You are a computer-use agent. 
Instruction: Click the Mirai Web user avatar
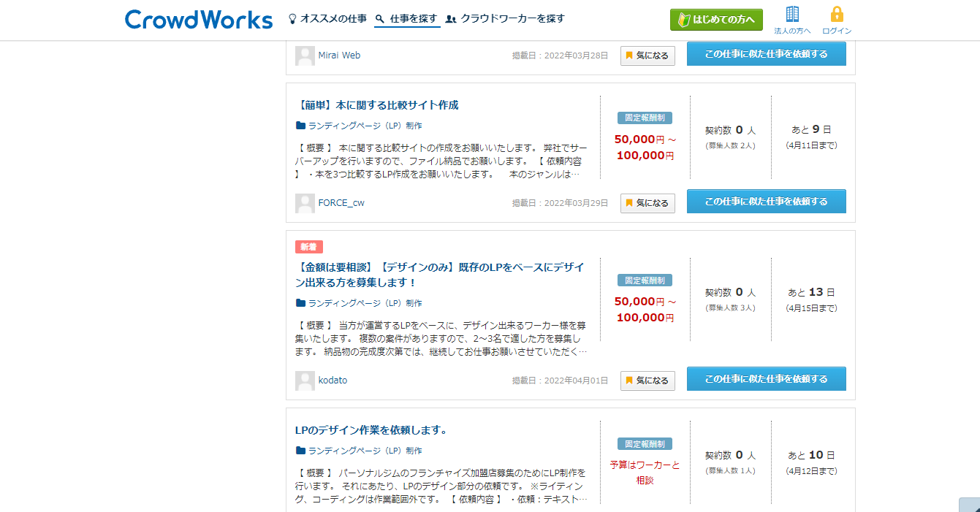pos(305,56)
